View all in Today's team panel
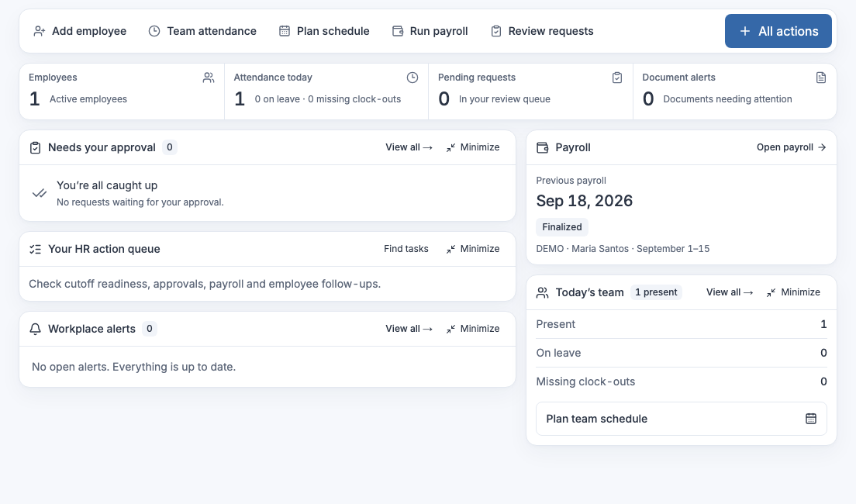This screenshot has height=504, width=856. (x=730, y=292)
